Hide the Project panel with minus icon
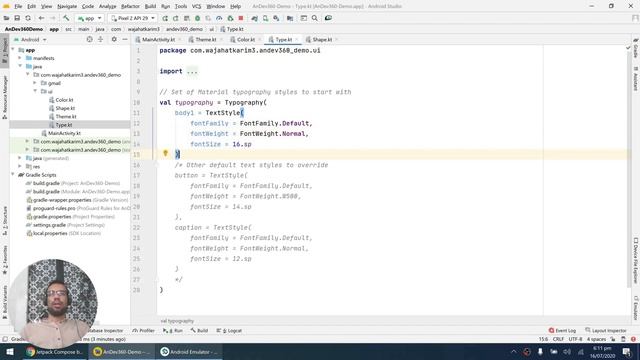Viewport: 640px width, 360px height. click(x=125, y=39)
